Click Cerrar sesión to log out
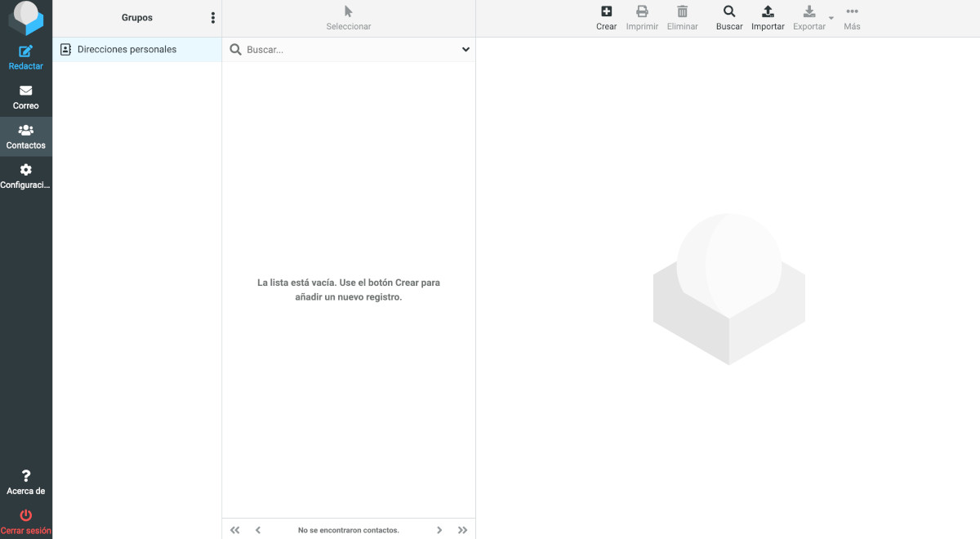 [x=26, y=522]
